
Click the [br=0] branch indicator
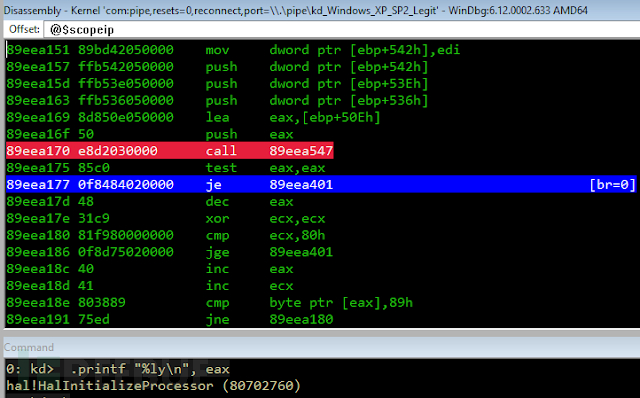[x=612, y=185]
